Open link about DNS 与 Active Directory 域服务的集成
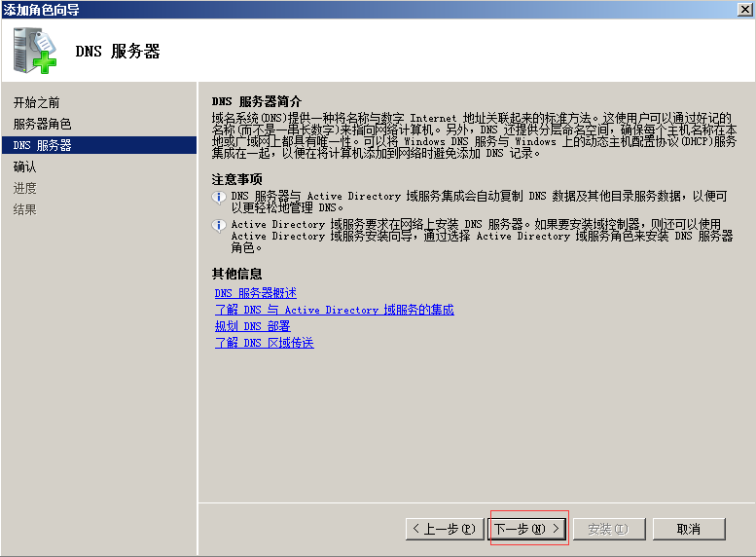 tap(334, 310)
